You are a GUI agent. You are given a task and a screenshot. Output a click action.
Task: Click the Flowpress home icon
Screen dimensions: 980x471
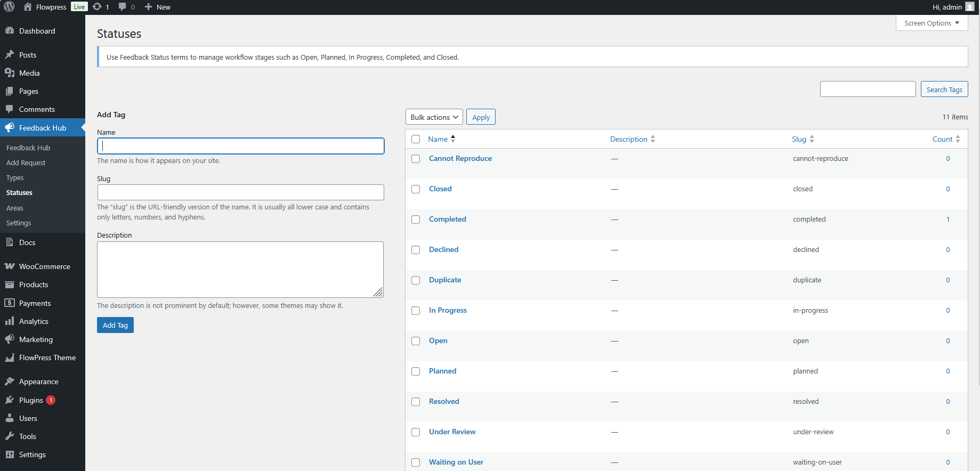[28, 7]
